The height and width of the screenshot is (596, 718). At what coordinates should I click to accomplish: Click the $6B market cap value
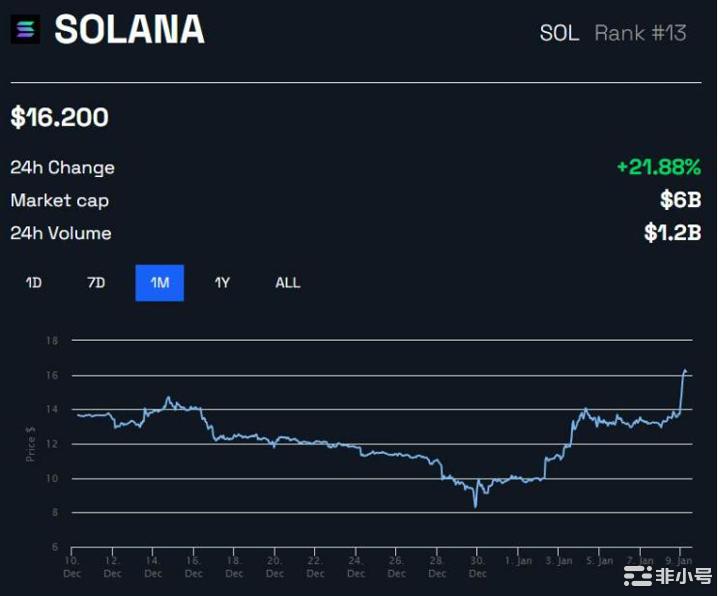tap(680, 200)
